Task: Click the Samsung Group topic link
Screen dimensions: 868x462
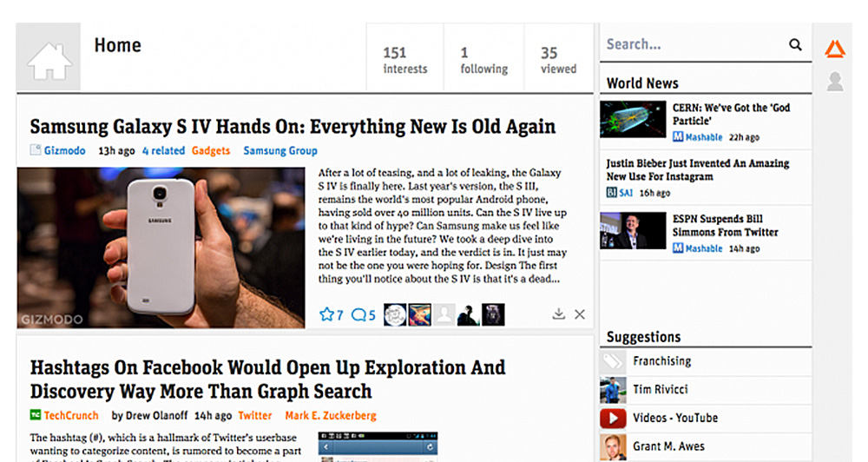Action: point(280,151)
